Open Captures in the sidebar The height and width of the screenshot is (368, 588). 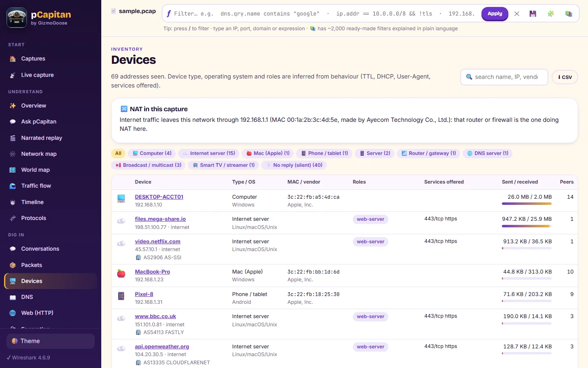(x=51, y=59)
